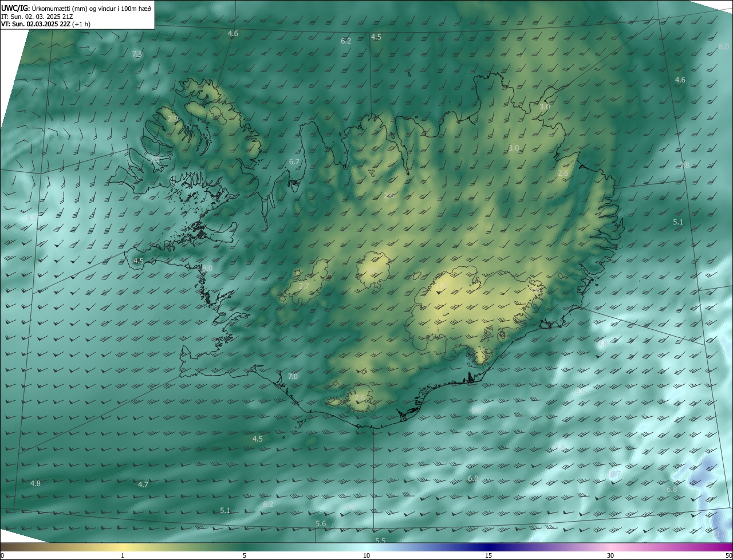Select the initial time line 'IT: Sun. 02. 03. 2025 21Z'
The height and width of the screenshot is (560, 733).
pyautogui.click(x=37, y=16)
